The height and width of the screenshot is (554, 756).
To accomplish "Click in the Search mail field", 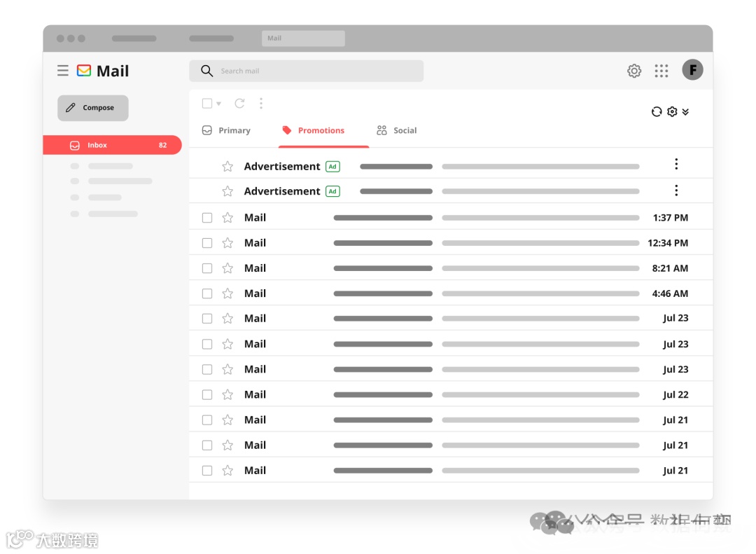I will click(x=306, y=71).
